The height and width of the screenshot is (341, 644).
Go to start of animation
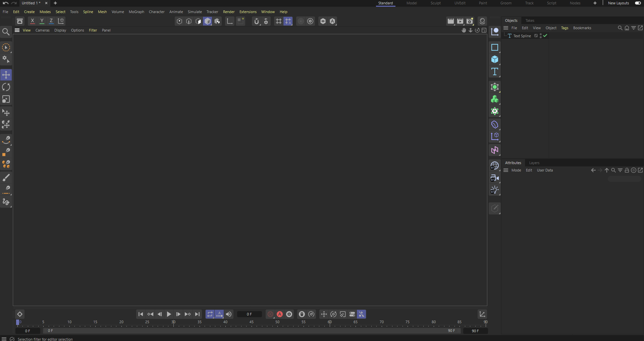click(x=141, y=314)
